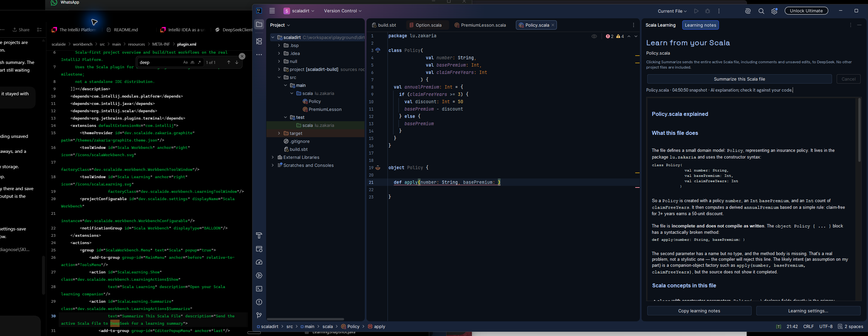The image size is (868, 336).
Task: Click the Unlock Ultimate button
Action: point(806,11)
